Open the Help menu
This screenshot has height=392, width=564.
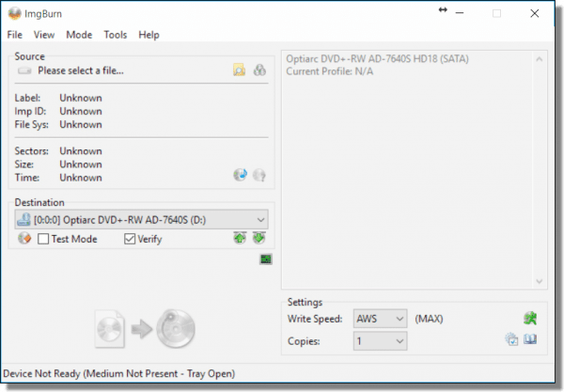pyautogui.click(x=149, y=35)
